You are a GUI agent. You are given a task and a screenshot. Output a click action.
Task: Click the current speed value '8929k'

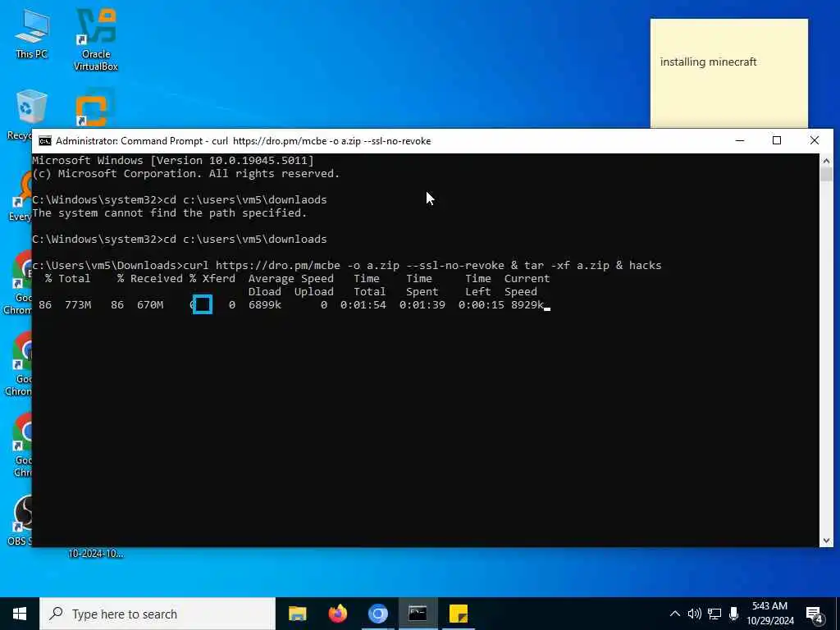[527, 305]
